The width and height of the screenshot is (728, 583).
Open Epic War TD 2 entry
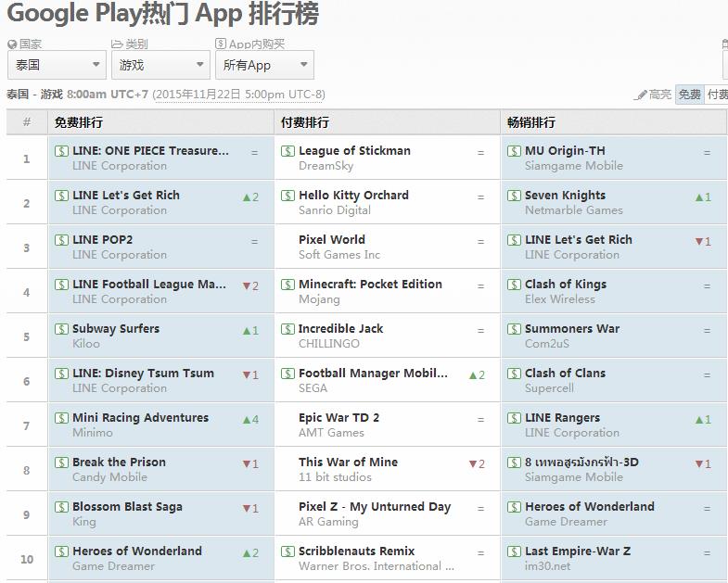coord(338,418)
